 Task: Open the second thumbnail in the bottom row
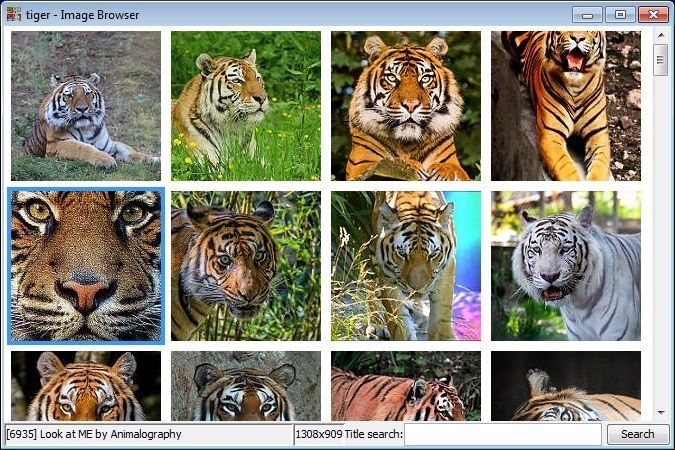pyautogui.click(x=245, y=386)
